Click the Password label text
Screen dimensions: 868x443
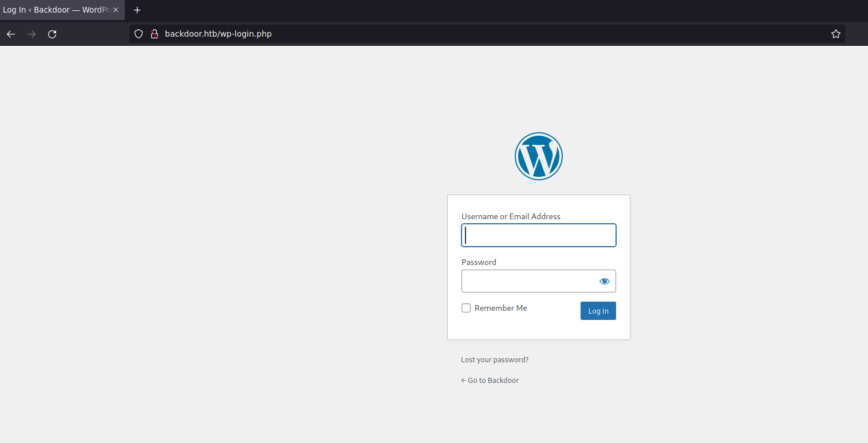tap(479, 262)
